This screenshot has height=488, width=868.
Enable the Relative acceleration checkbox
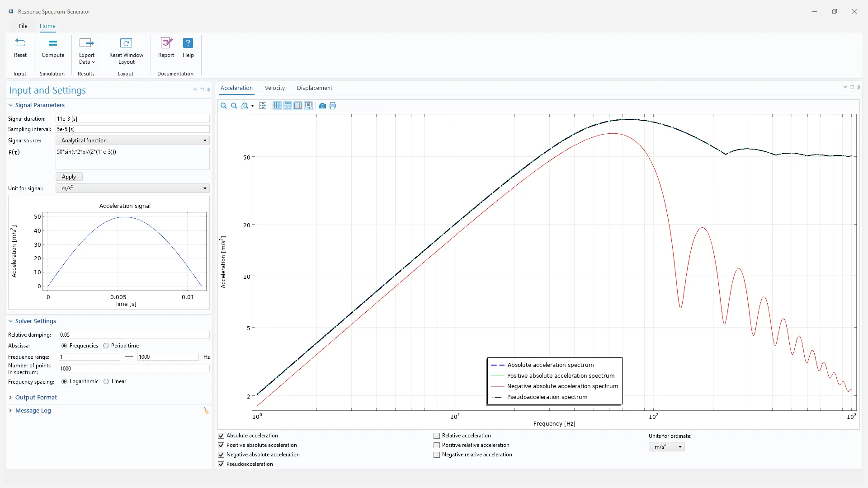pos(437,436)
